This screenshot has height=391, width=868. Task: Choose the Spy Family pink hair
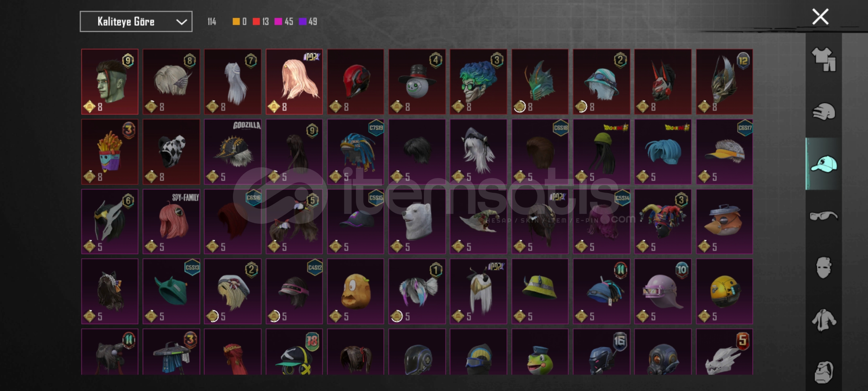171,222
